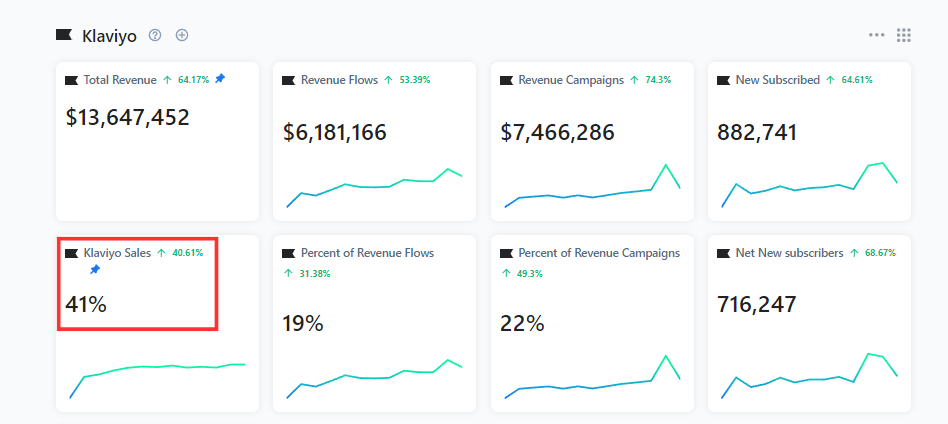Viewport: 948px width, 424px height.
Task: Click the 74.3% change on Revenue Campaigns
Action: [x=658, y=80]
